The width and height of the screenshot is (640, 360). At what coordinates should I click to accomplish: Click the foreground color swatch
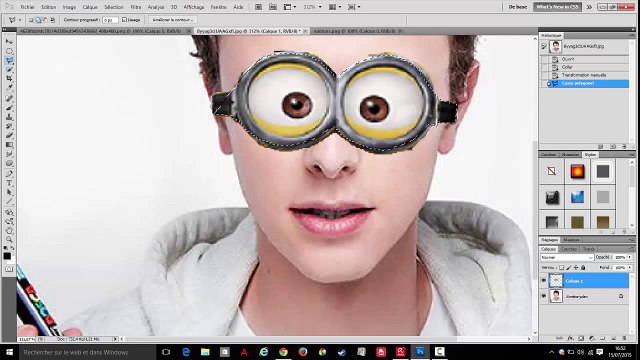(x=7, y=256)
